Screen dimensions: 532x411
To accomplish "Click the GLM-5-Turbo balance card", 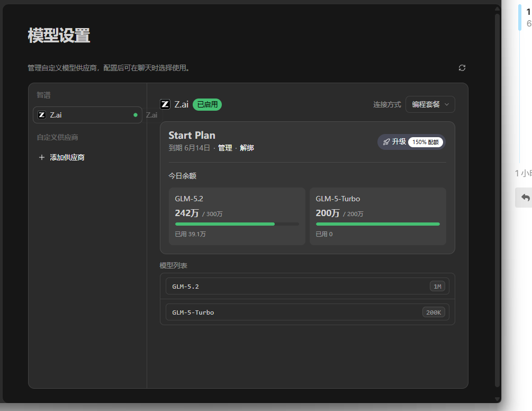I will pyautogui.click(x=377, y=216).
